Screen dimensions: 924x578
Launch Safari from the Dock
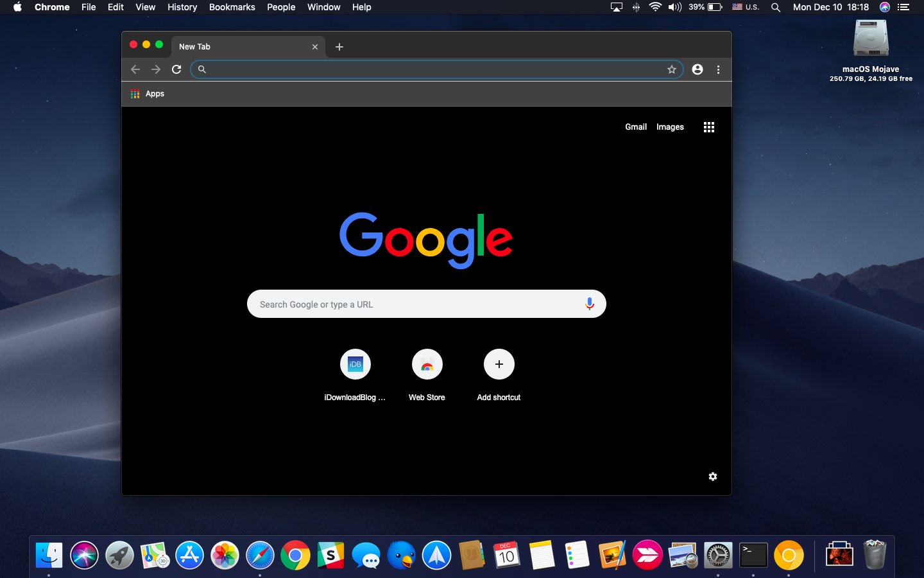(x=260, y=556)
